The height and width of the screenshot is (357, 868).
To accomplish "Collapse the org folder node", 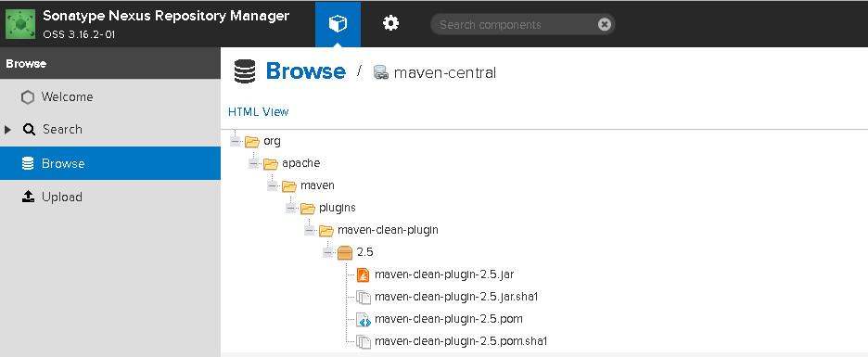I will 236,142.
